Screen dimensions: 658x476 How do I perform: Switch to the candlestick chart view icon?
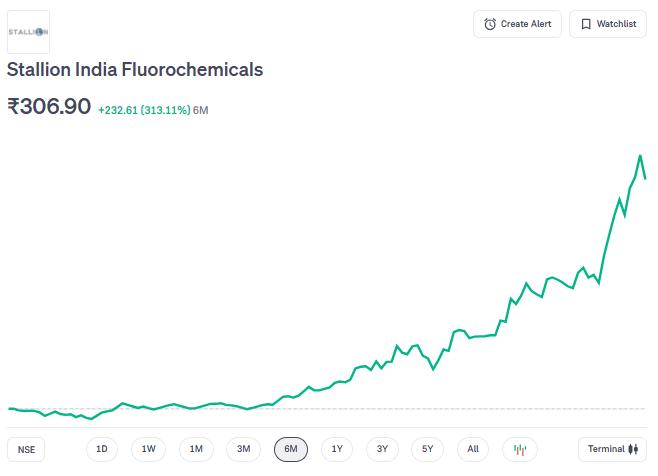point(519,449)
